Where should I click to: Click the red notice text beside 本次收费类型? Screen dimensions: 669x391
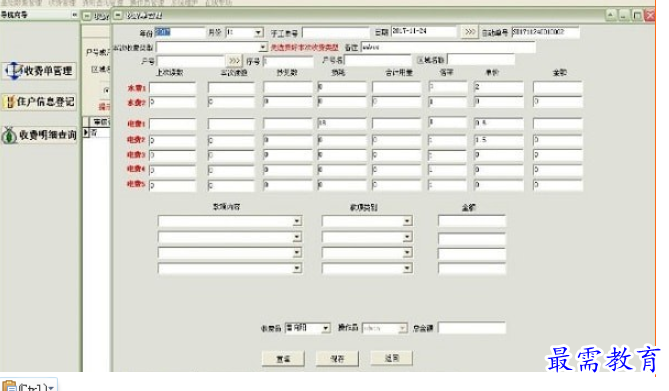(x=305, y=47)
